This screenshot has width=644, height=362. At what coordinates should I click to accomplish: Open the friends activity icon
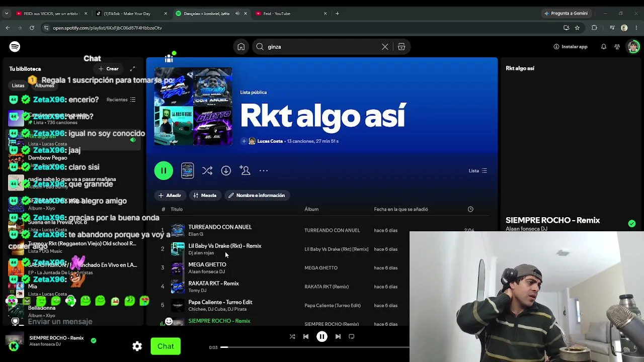pyautogui.click(x=617, y=47)
